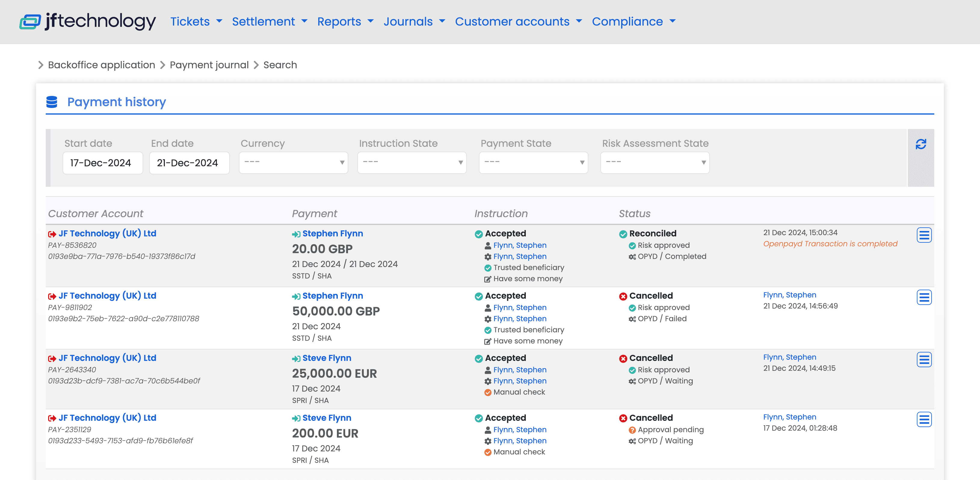Click text 'Openpayd Transaction is completed'
Viewport: 980px width, 480px height.
coord(830,244)
